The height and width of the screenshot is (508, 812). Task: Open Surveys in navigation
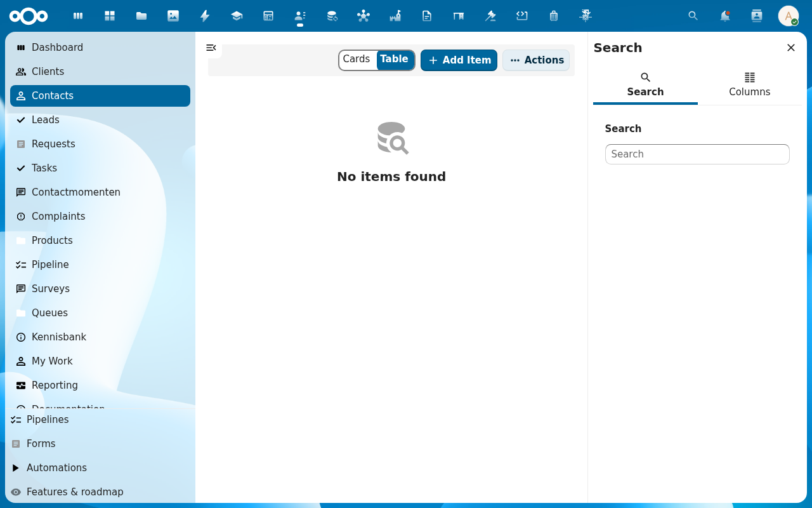(x=100, y=289)
